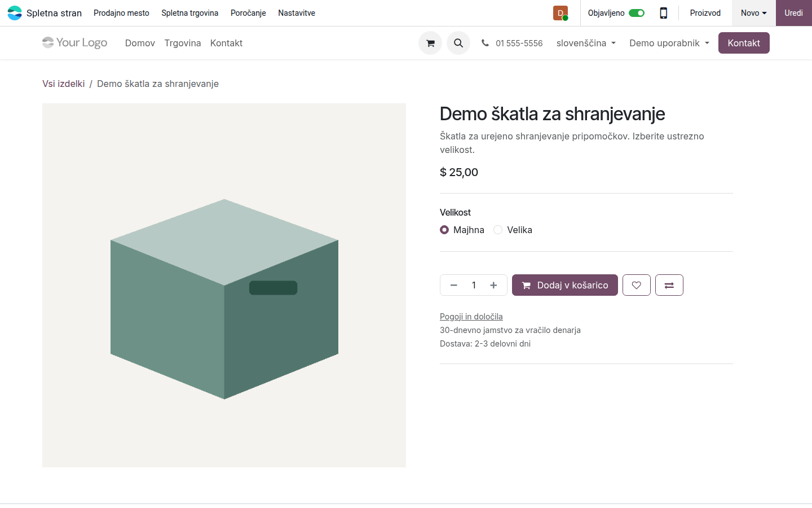Add product to wishlist with heart icon

click(637, 285)
